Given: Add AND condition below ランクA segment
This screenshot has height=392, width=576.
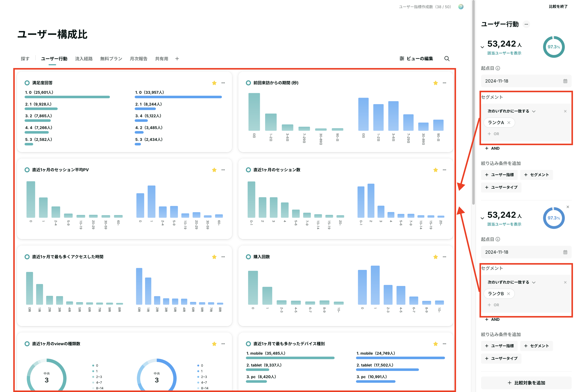Looking at the screenshot, I should point(492,148).
